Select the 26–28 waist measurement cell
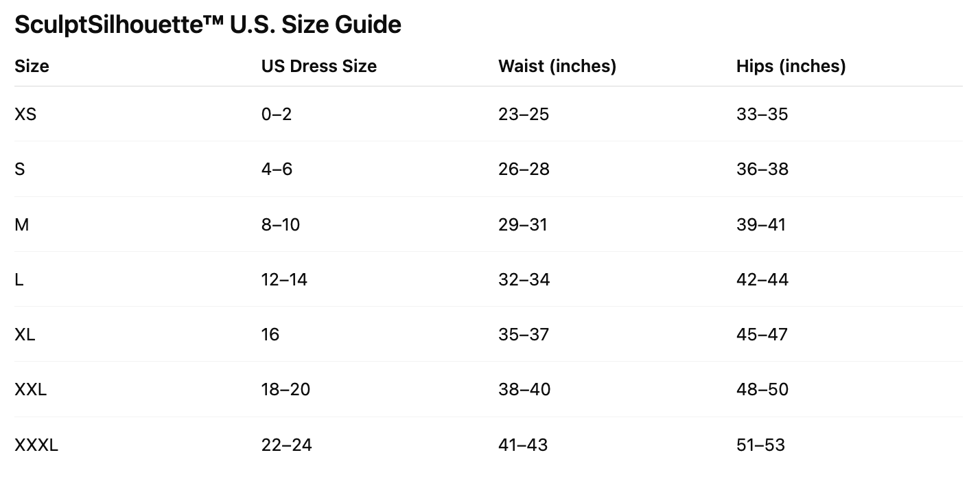This screenshot has width=980, height=479. (x=524, y=170)
